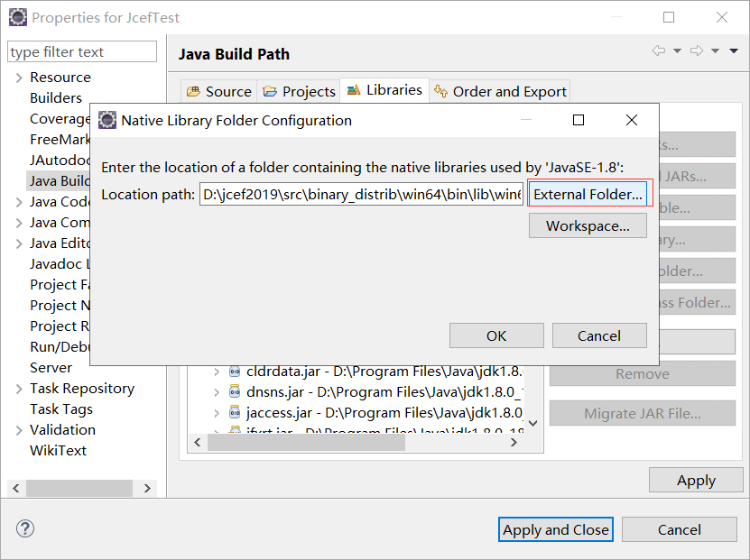Click the jaccess.jar library icon
Viewport: 750px width, 560px height.
pos(235,413)
